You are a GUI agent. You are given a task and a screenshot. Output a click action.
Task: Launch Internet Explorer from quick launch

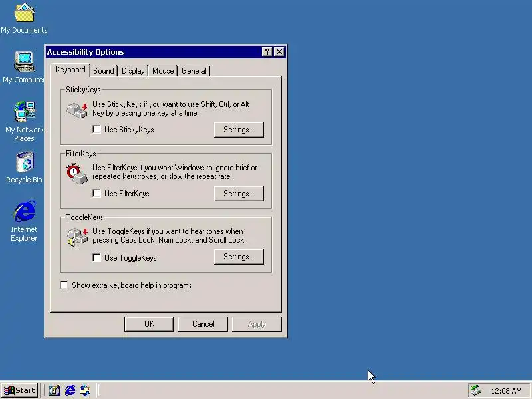coord(70,390)
